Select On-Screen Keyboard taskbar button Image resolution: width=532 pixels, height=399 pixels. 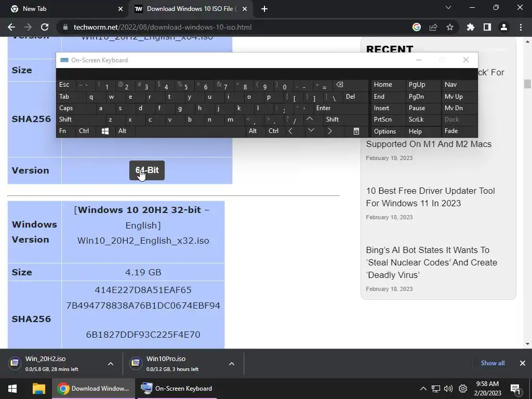point(177,389)
